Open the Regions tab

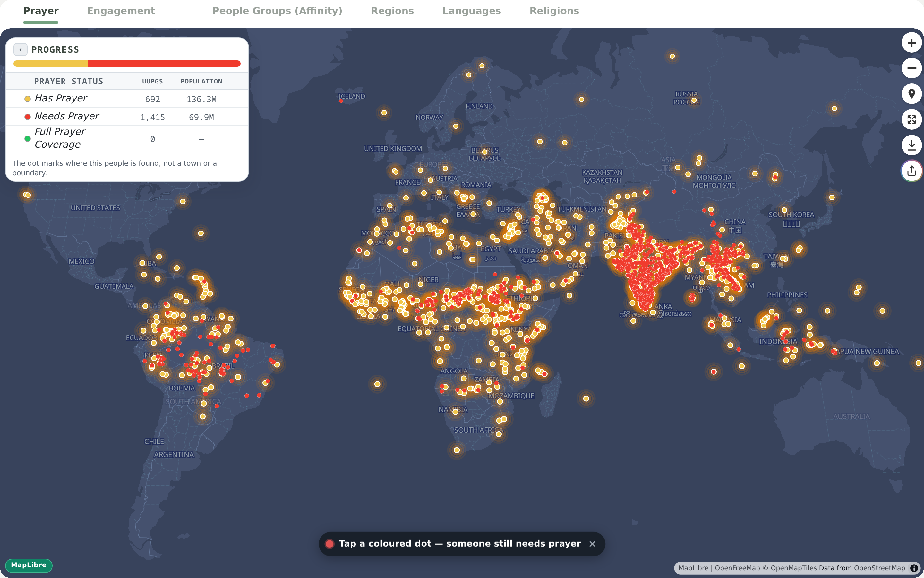[x=392, y=11]
